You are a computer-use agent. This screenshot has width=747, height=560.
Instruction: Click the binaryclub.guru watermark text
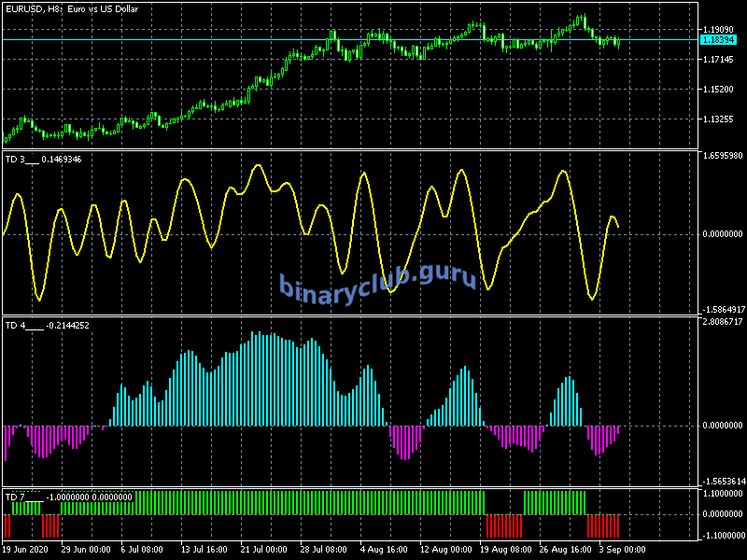[377, 280]
